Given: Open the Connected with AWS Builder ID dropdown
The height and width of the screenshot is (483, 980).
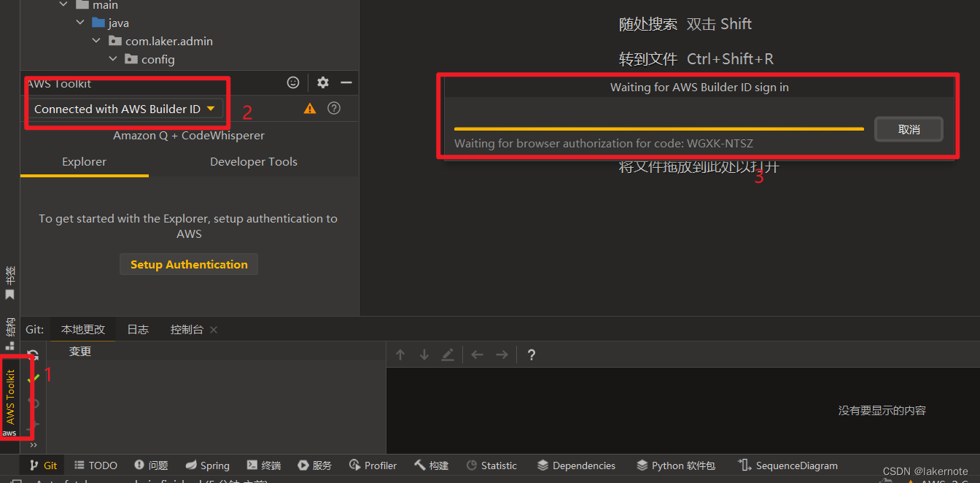Looking at the screenshot, I should 125,109.
